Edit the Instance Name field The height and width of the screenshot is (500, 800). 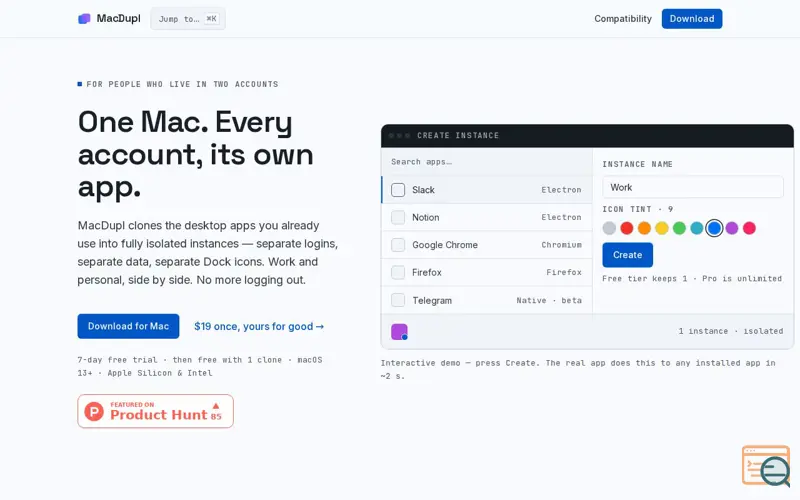pyautogui.click(x=693, y=187)
